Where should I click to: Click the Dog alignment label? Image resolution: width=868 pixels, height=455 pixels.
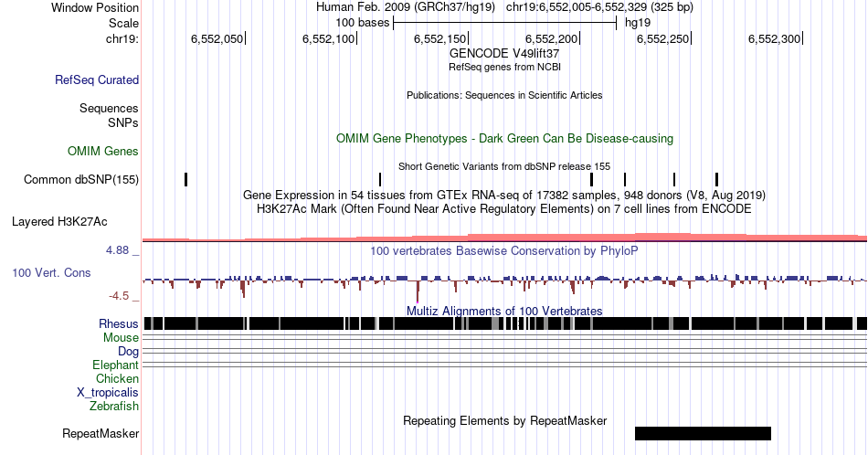[x=129, y=352]
